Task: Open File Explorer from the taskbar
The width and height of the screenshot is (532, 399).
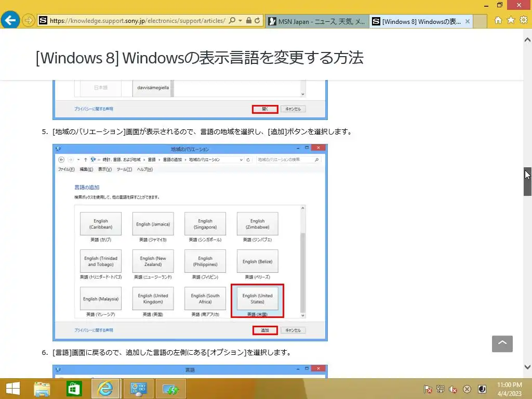Action: click(42, 389)
